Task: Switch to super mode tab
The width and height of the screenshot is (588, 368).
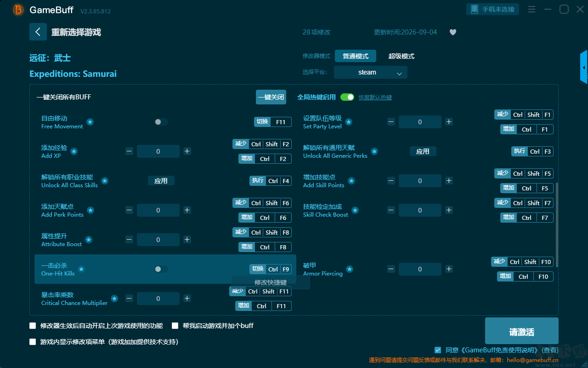Action: click(401, 56)
